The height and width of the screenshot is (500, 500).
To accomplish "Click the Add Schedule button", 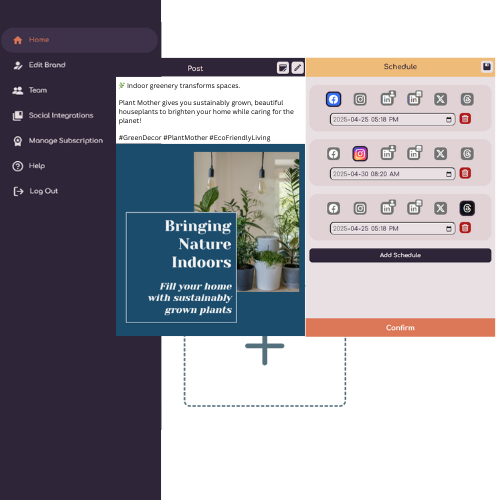I will [400, 255].
